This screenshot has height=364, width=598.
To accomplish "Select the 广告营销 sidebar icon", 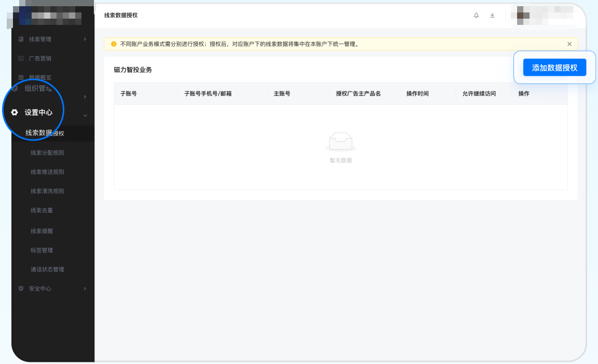I will (x=20, y=58).
